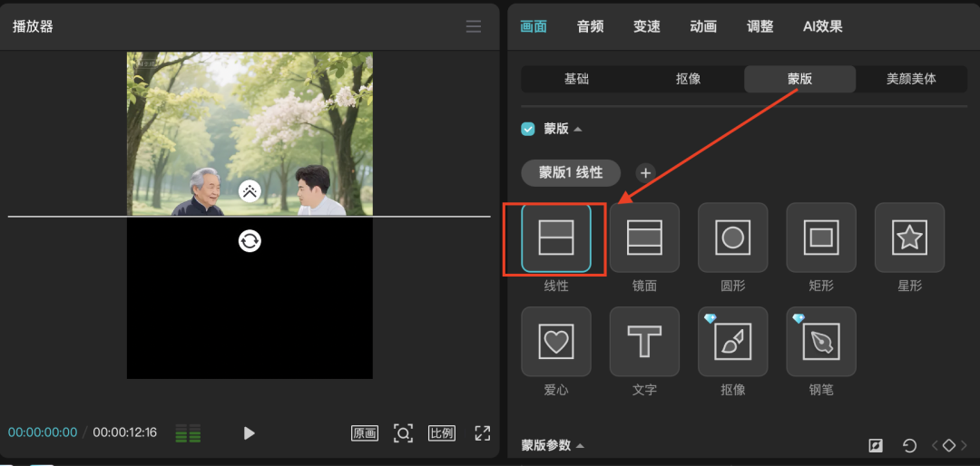
Task: Click the mask rotate handle in preview
Action: [250, 240]
